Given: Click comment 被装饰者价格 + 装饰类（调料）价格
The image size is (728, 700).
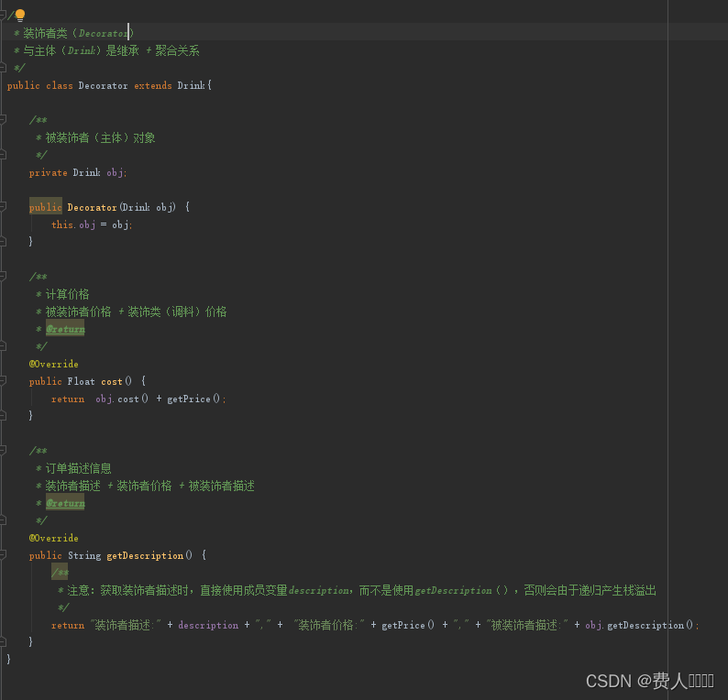Looking at the screenshot, I should pos(136,312).
